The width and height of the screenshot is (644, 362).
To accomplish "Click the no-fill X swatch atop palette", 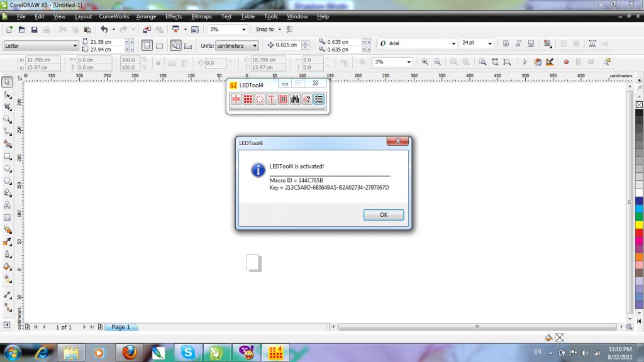I will tap(640, 105).
